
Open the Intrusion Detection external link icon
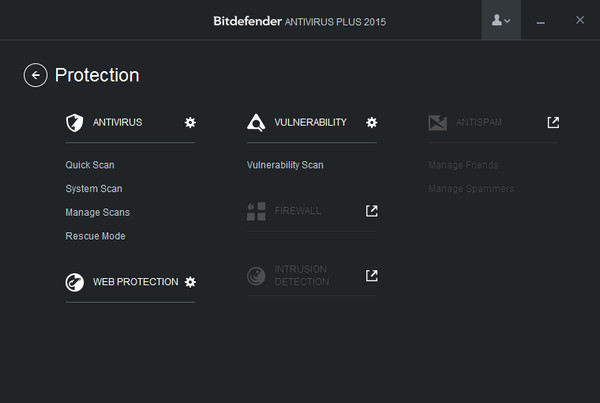tap(372, 276)
